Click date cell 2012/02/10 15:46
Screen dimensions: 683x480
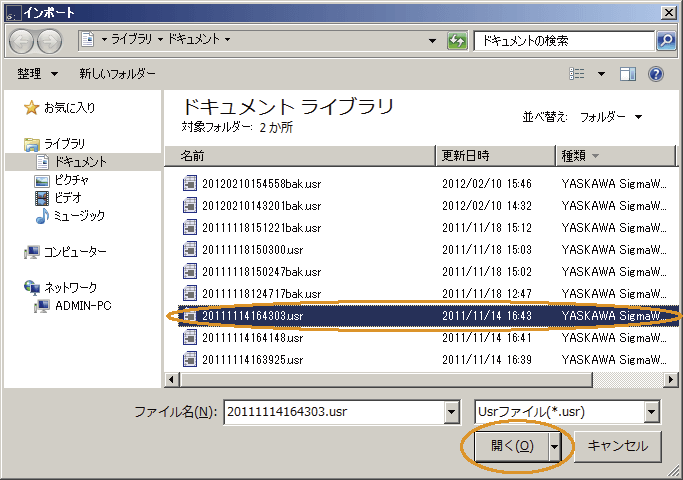coord(487,184)
